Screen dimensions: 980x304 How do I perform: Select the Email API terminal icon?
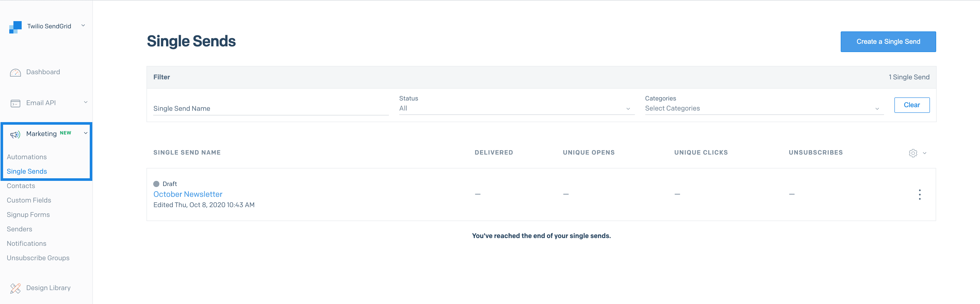point(15,103)
